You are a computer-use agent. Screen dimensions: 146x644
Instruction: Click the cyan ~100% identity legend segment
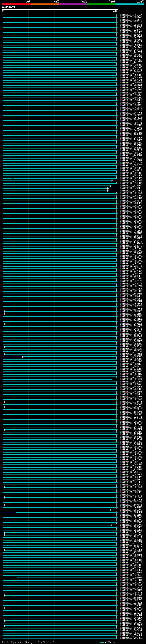[x=130, y=4]
